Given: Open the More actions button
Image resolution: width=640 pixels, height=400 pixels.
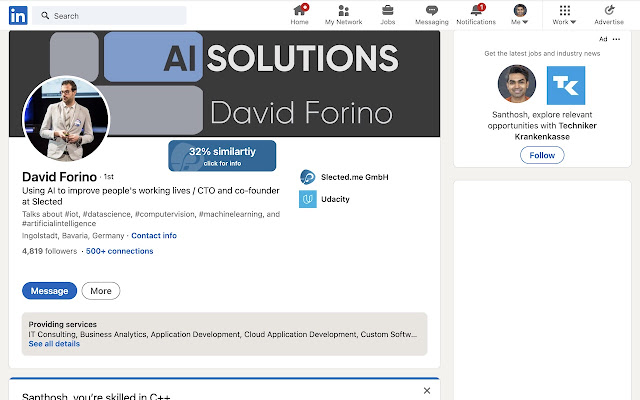Looking at the screenshot, I should [101, 291].
